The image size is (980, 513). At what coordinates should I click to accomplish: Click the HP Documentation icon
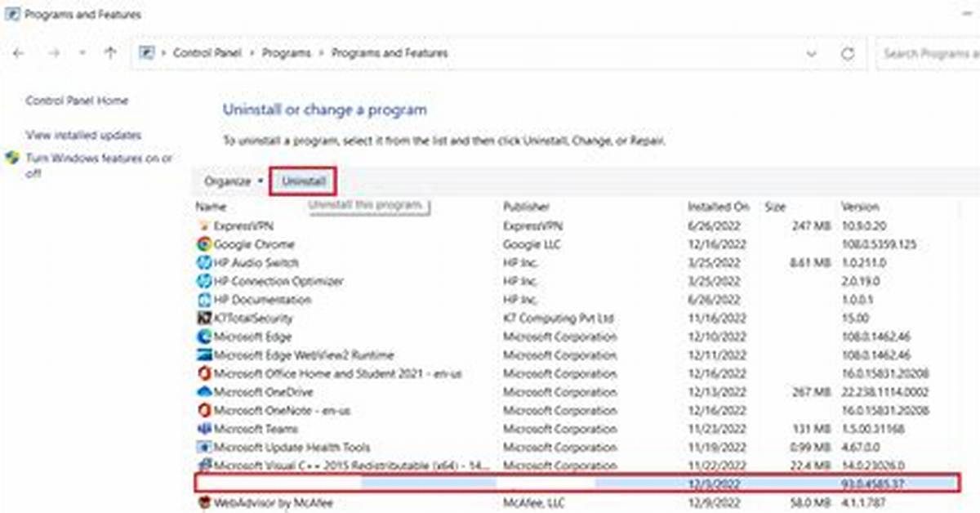[x=204, y=300]
